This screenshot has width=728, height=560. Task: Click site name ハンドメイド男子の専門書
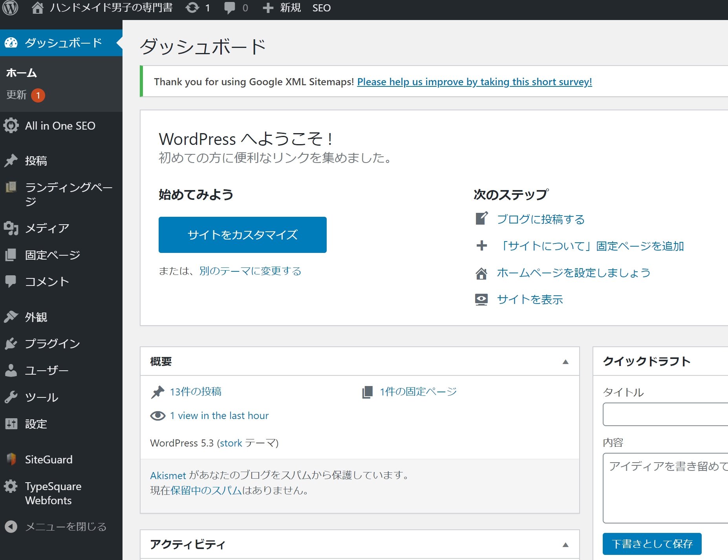click(x=111, y=7)
